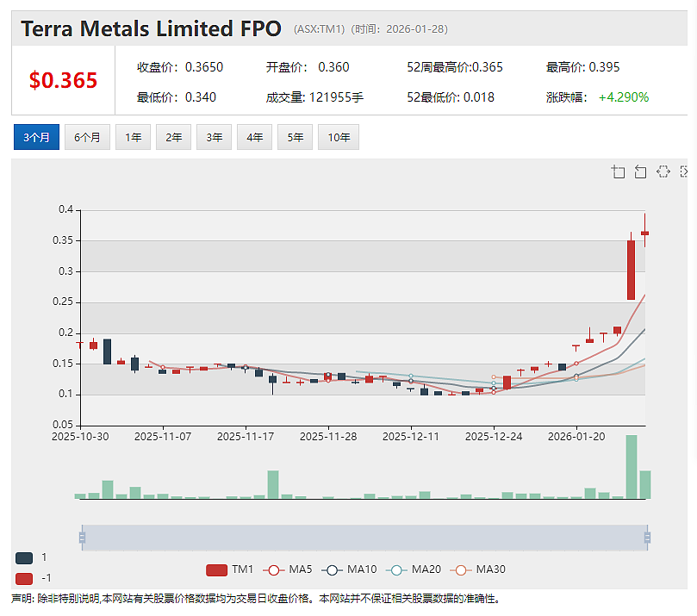This screenshot has width=697, height=616.
Task: Click the (ASX:TM1) ticker text
Action: click(x=319, y=29)
